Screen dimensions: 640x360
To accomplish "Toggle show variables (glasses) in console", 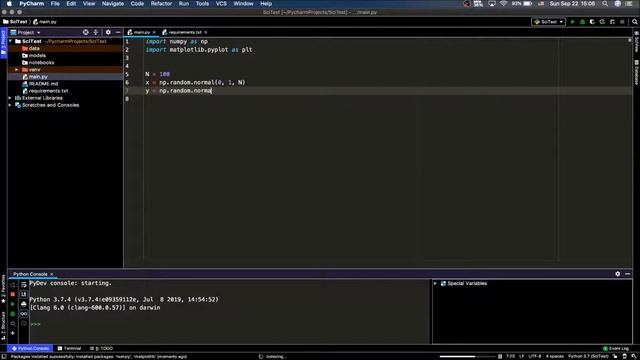I will click(x=24, y=314).
